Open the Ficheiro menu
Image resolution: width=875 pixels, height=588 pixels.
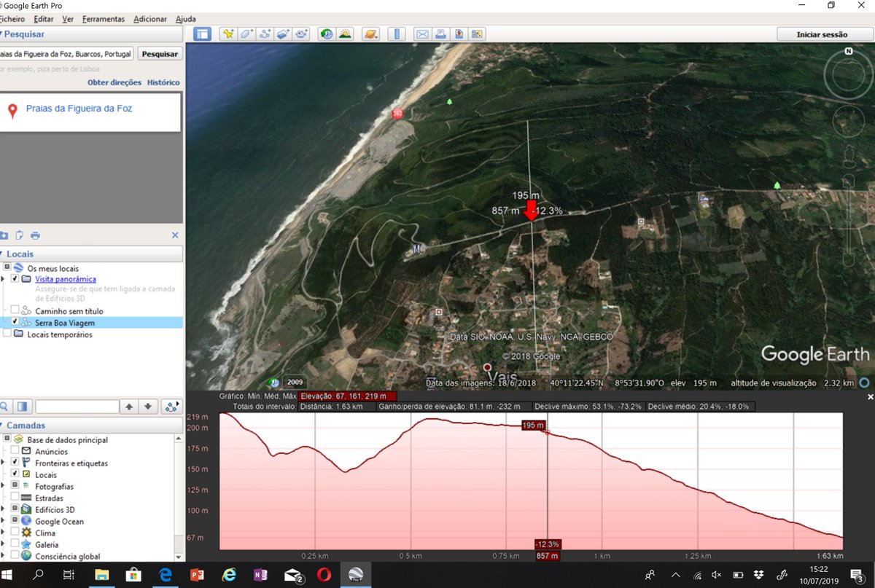pyautogui.click(x=12, y=19)
